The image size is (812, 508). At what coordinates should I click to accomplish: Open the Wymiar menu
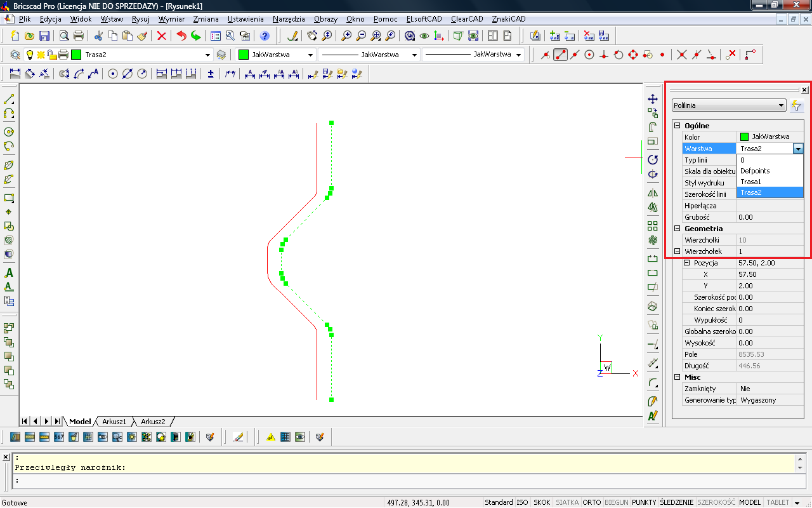point(171,19)
